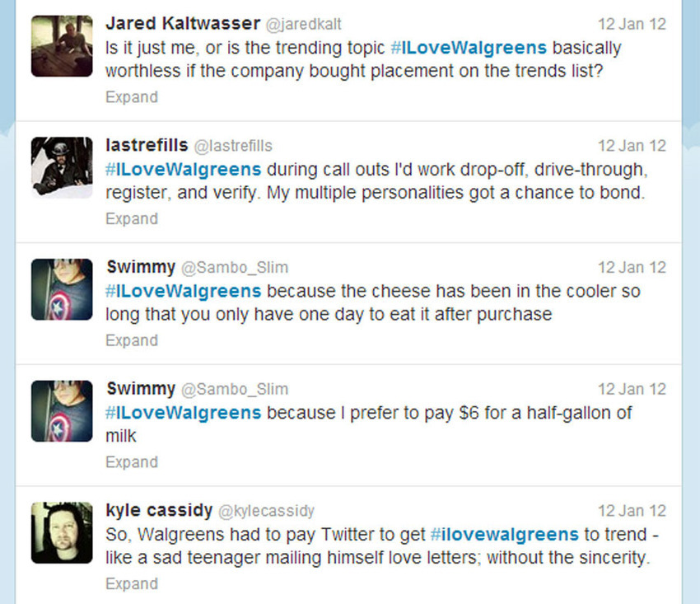The image size is (700, 604).
Task: Click Swimmy's avatar on the cheese tweet
Action: click(x=62, y=289)
